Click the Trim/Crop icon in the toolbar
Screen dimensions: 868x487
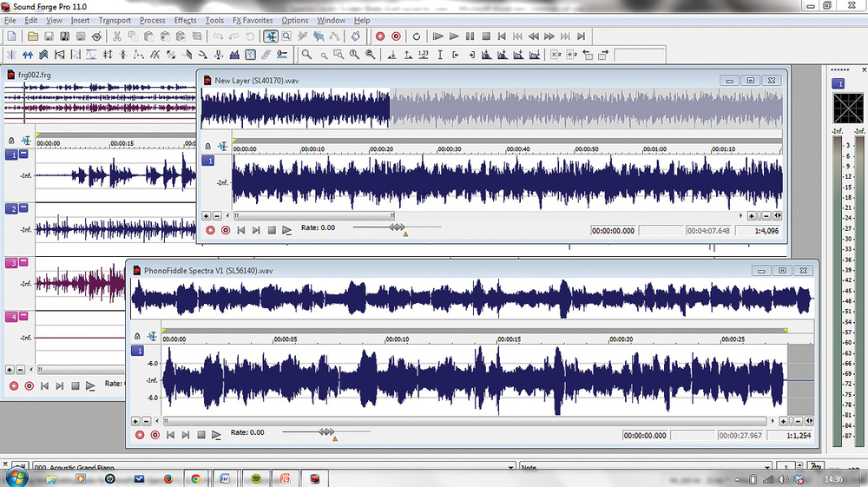click(196, 36)
